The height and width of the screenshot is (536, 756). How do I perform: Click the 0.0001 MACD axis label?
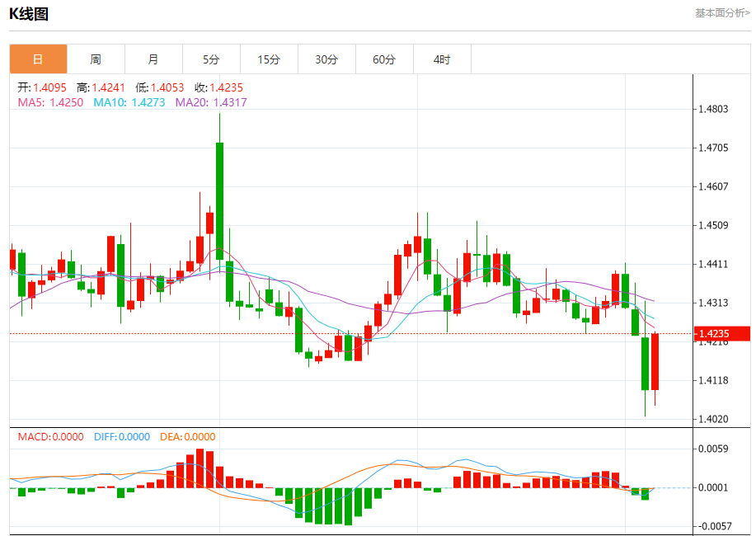(x=714, y=487)
